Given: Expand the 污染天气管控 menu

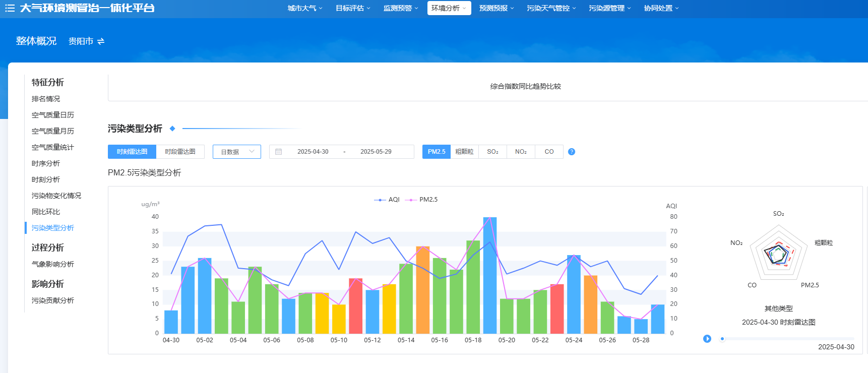Looking at the screenshot, I should [x=551, y=8].
